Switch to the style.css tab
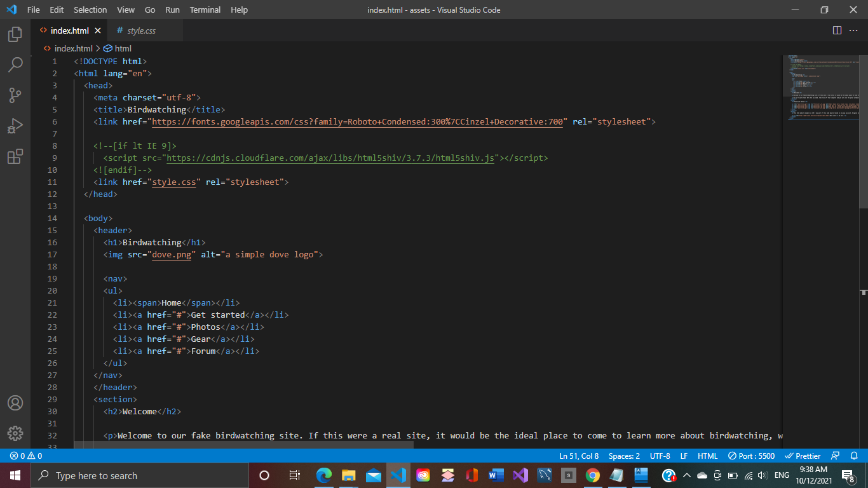 point(141,30)
